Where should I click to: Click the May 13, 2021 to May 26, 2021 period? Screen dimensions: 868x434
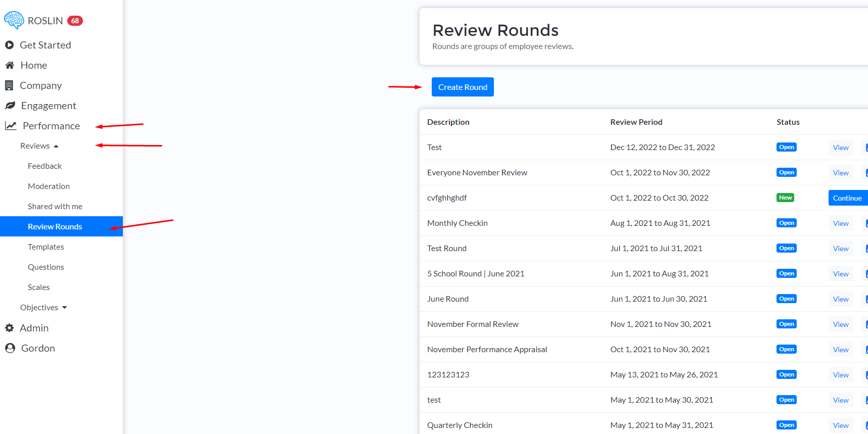click(x=664, y=375)
